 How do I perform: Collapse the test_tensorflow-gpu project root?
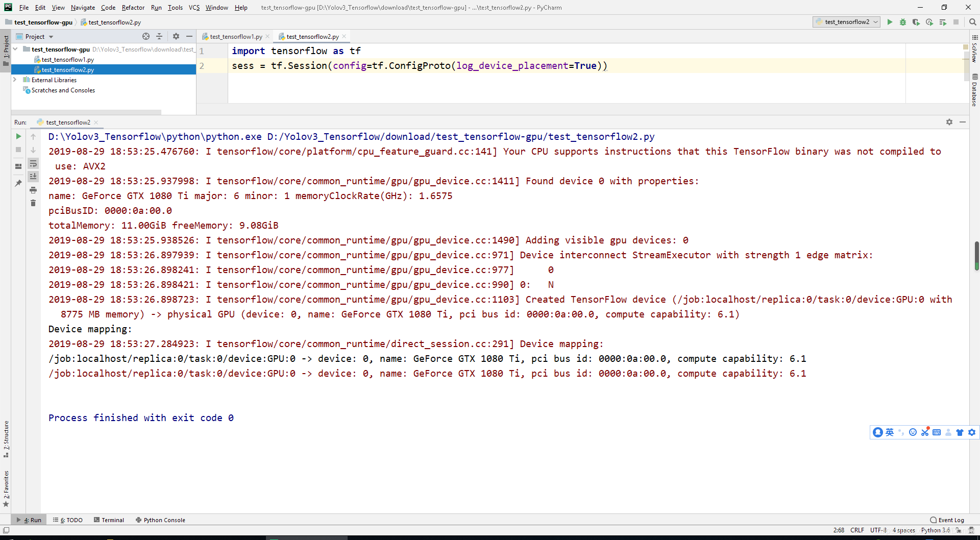[x=15, y=49]
